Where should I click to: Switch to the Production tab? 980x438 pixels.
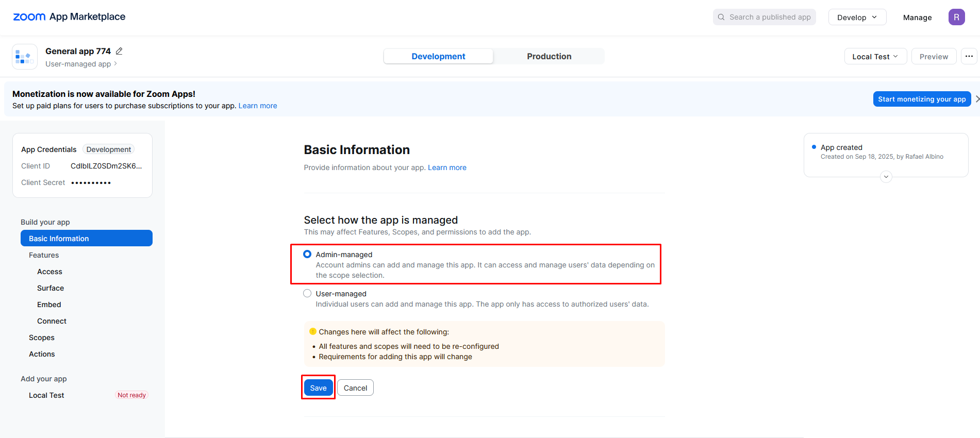pyautogui.click(x=549, y=56)
